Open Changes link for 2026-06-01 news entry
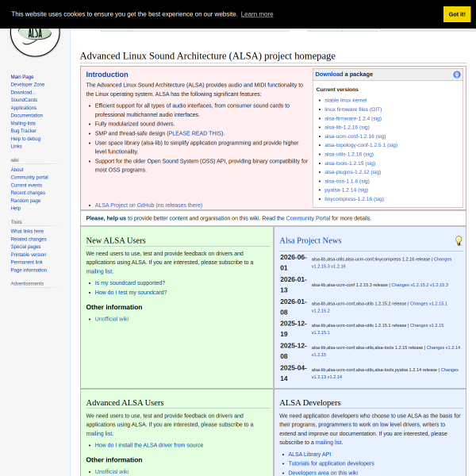This screenshot has width=476, height=476. (443, 259)
